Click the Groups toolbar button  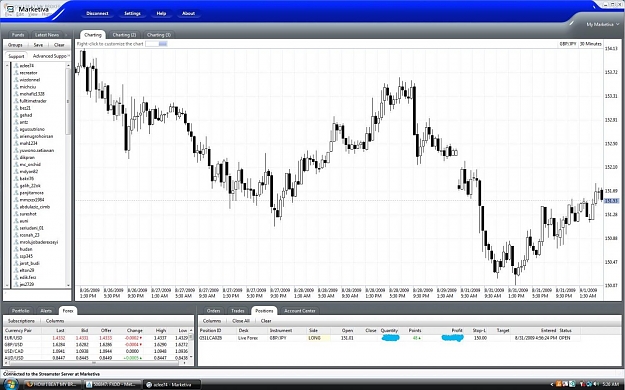click(15, 45)
